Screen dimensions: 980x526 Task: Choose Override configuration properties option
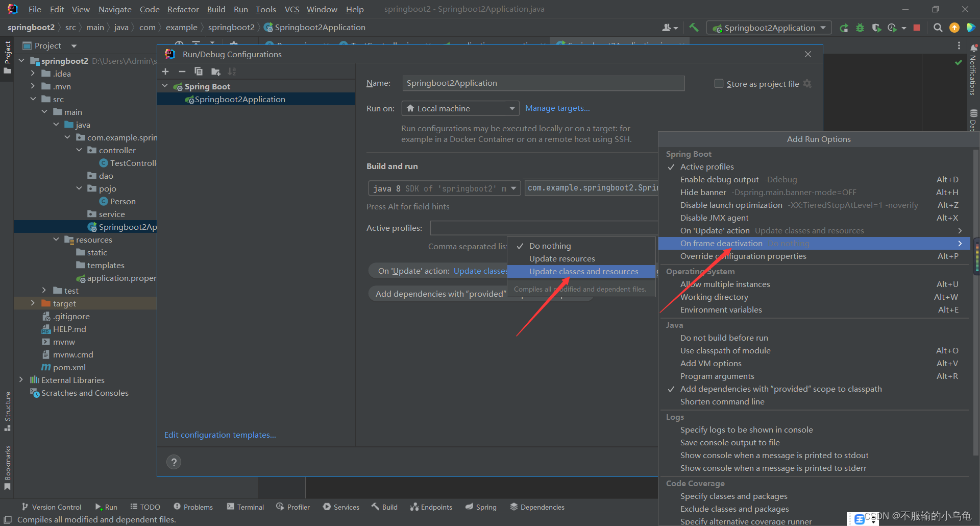click(x=814, y=256)
